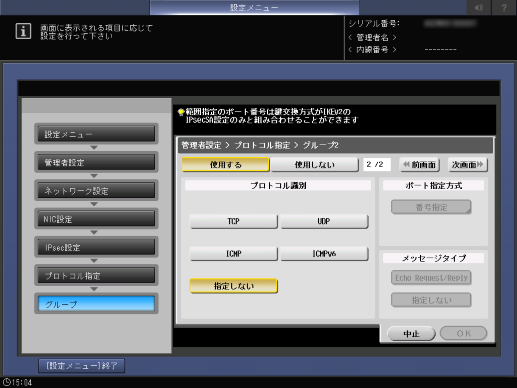Click the シリアル番号 label
Image resolution: width=517 pixels, height=388 pixels.
pyautogui.click(x=374, y=24)
